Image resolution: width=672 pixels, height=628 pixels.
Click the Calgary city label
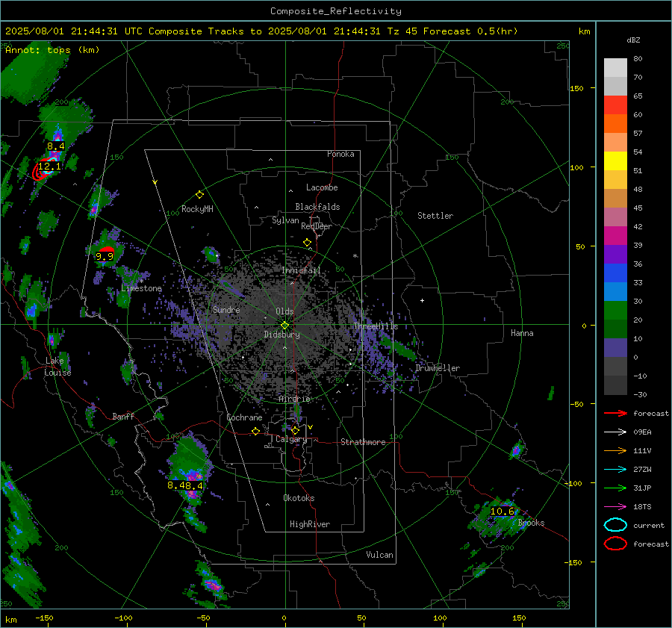(291, 439)
